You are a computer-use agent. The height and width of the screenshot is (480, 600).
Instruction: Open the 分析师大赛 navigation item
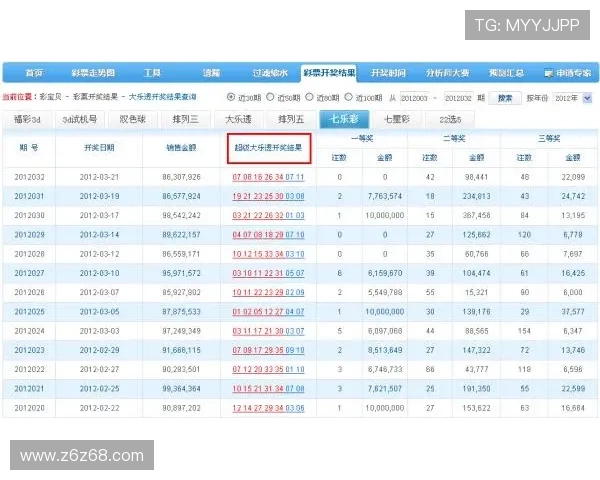tap(447, 73)
